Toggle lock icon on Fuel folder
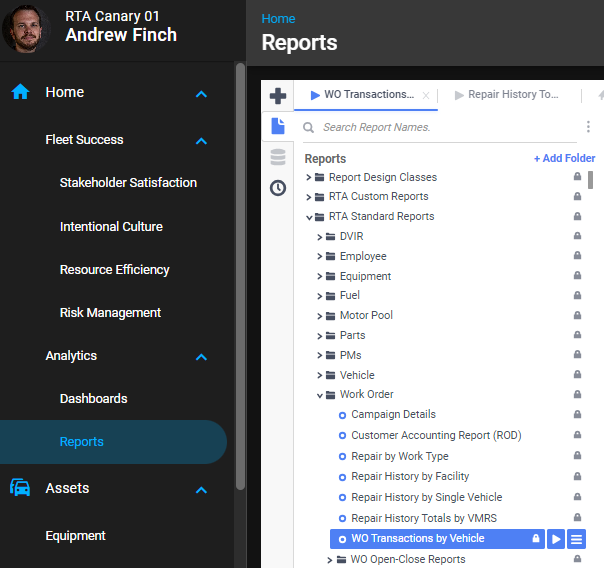The image size is (604, 568). (x=577, y=296)
